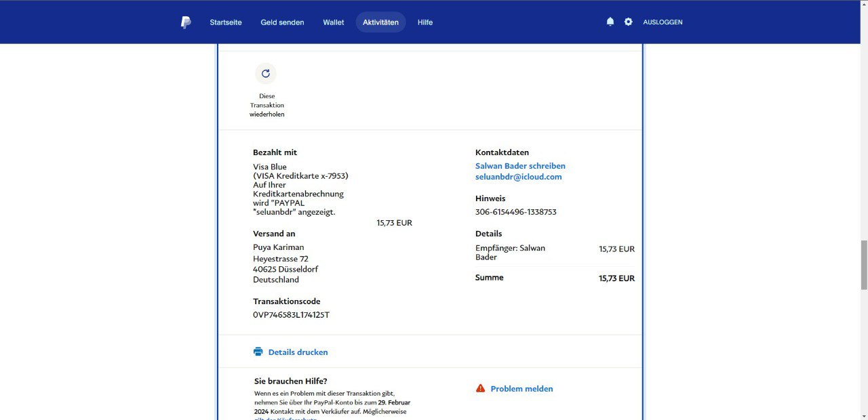Log out using the AUSLOGGEN button
The height and width of the screenshot is (420, 868).
click(663, 22)
